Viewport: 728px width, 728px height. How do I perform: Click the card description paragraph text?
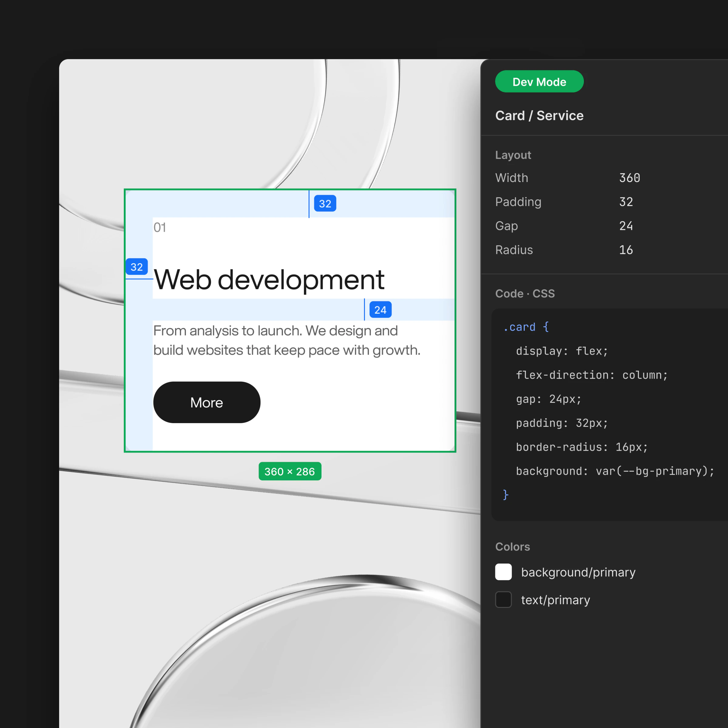pyautogui.click(x=287, y=340)
